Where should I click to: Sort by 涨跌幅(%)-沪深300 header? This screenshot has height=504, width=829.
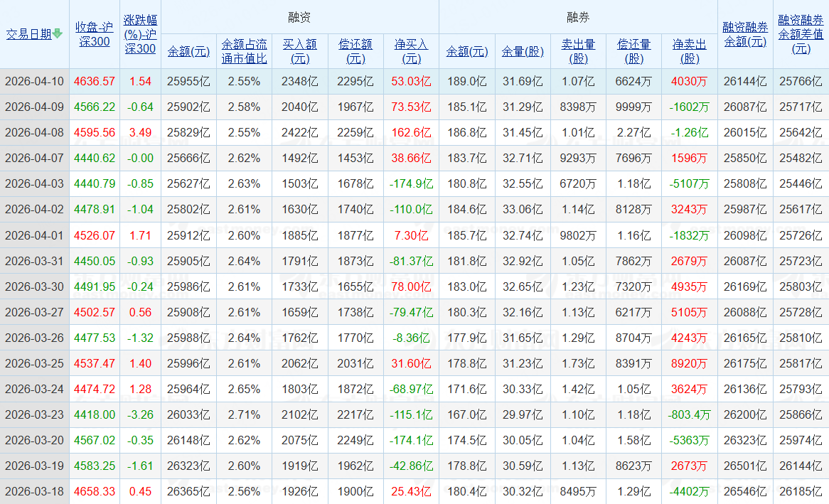click(x=140, y=34)
